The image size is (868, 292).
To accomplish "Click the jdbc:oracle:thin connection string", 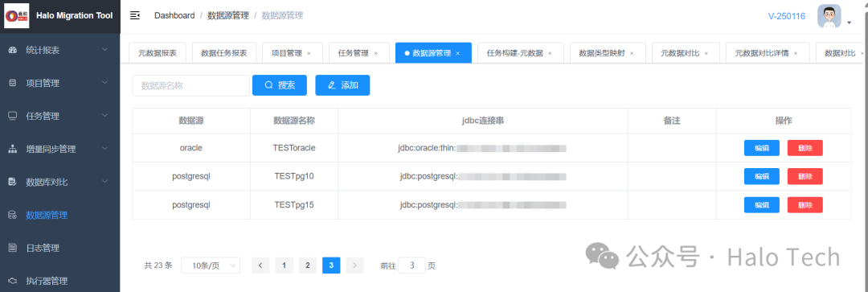I will coord(481,148).
